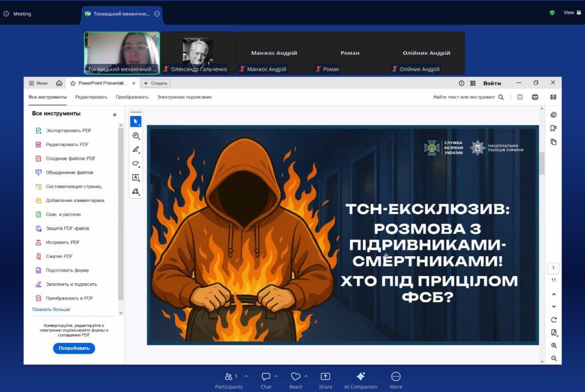The width and height of the screenshot is (585, 392).
Task: Select the arrow selection tool
Action: (135, 122)
